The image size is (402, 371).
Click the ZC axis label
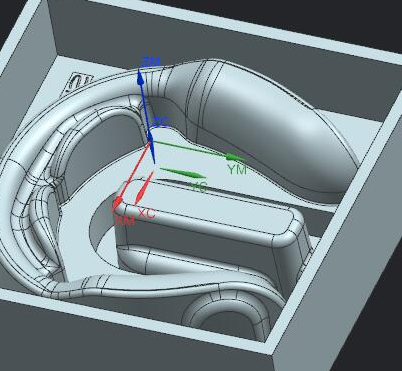click(161, 122)
